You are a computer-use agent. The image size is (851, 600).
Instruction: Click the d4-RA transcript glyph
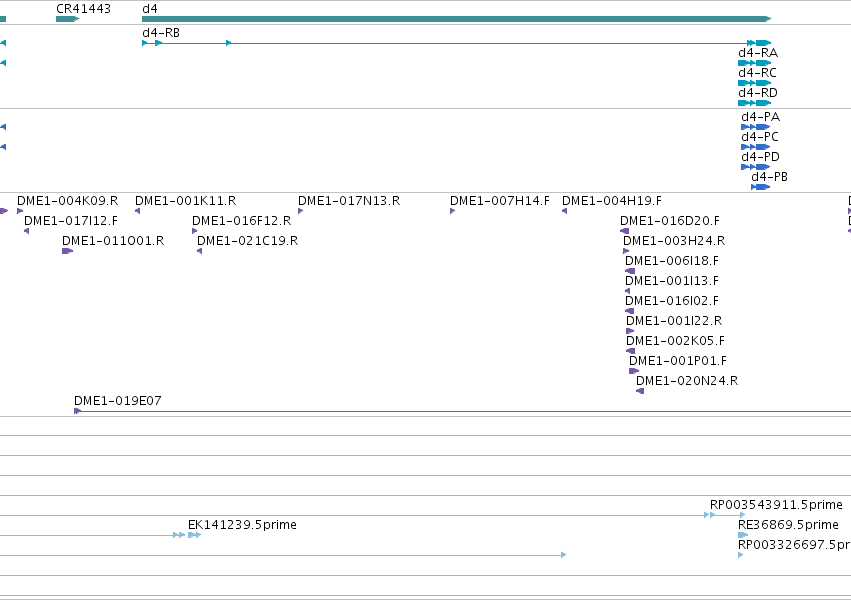coord(754,63)
